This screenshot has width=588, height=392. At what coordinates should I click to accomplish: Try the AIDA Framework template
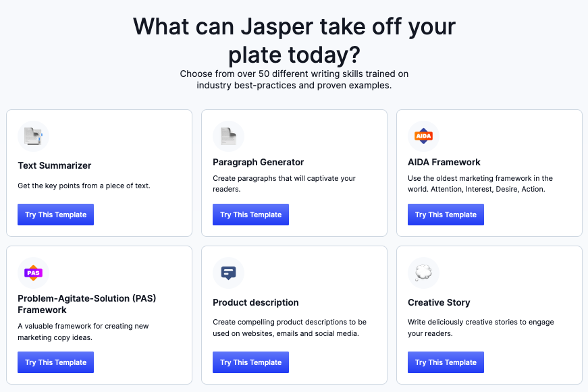point(446,215)
